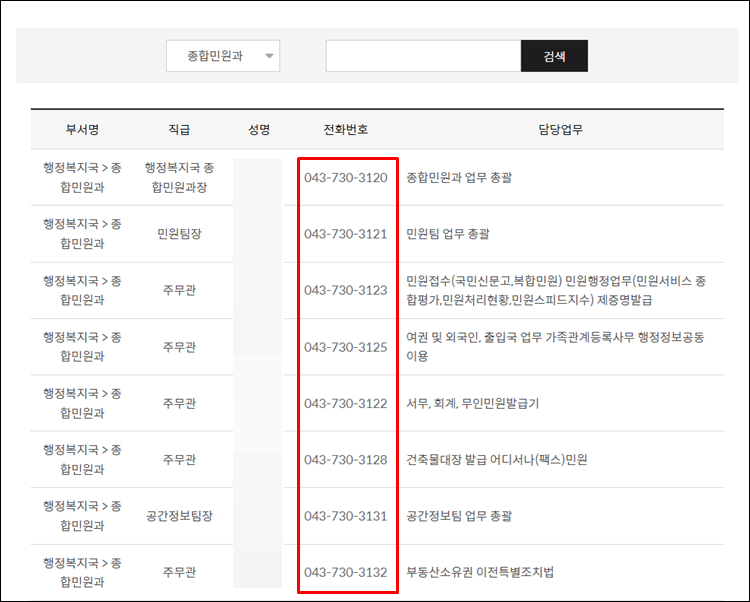
Task: Open the 종합민원과 department dropdown
Action: [x=223, y=56]
